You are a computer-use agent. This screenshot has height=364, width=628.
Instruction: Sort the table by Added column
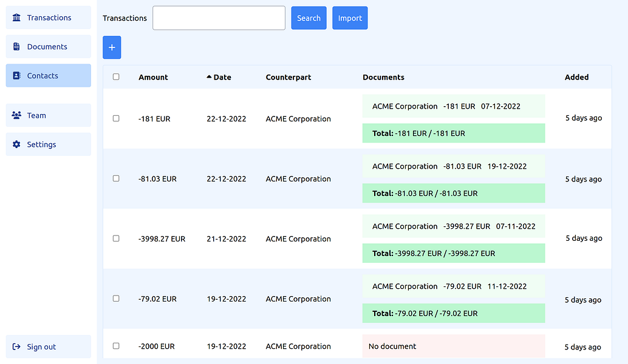pos(576,77)
